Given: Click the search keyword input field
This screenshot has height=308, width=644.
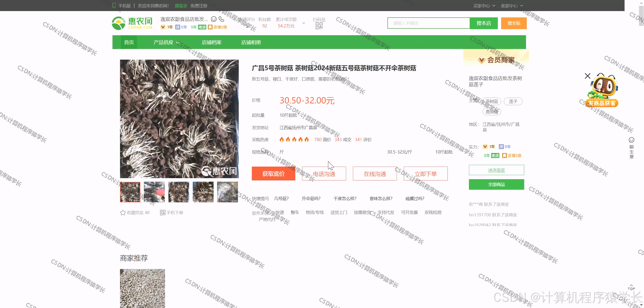Looking at the screenshot, I should (x=429, y=23).
